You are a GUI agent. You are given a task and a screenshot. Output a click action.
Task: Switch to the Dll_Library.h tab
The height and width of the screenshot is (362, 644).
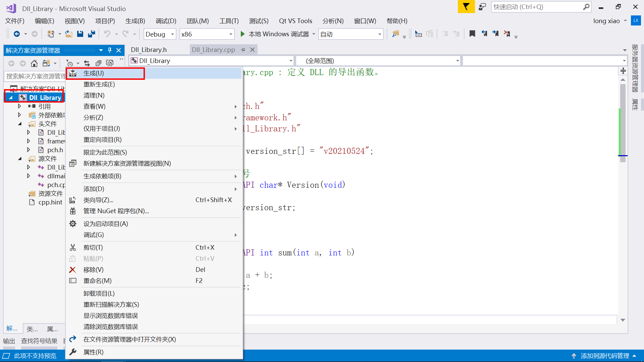(x=149, y=50)
